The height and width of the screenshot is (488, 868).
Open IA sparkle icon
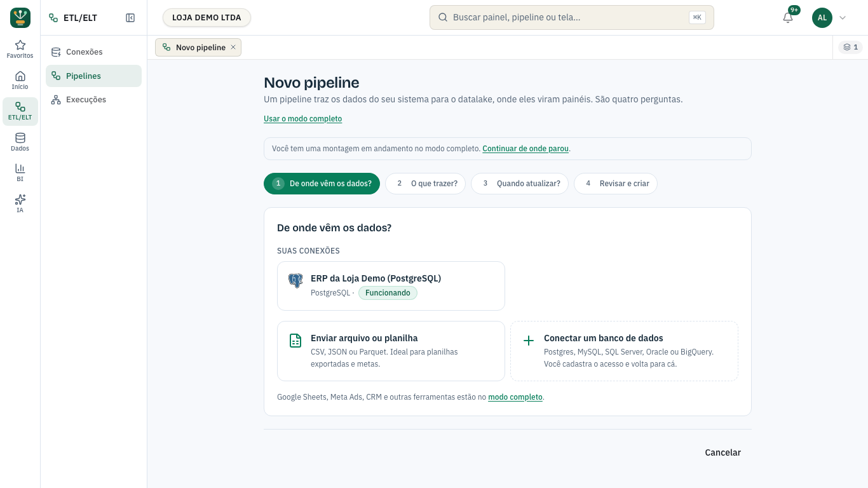(20, 204)
